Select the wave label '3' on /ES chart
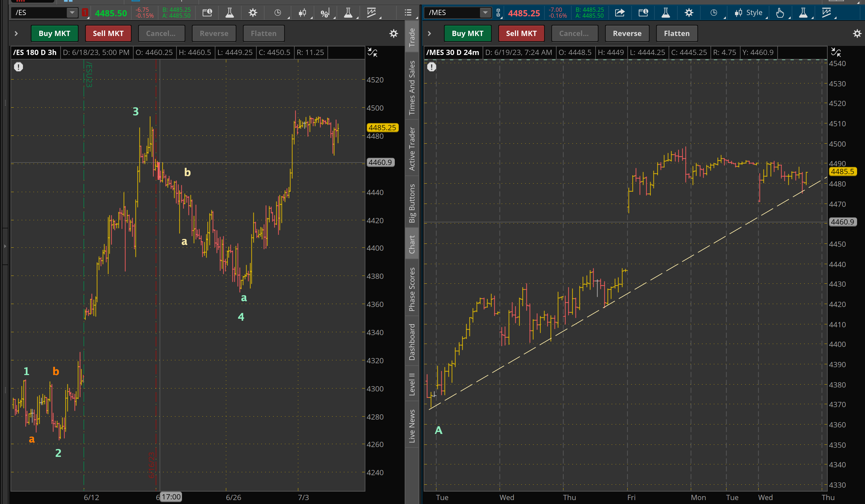865x504 pixels. [x=136, y=112]
